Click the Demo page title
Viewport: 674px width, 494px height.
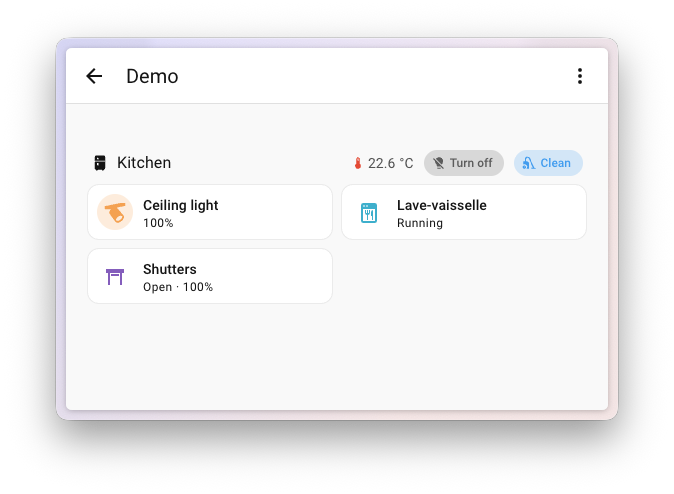[x=152, y=76]
